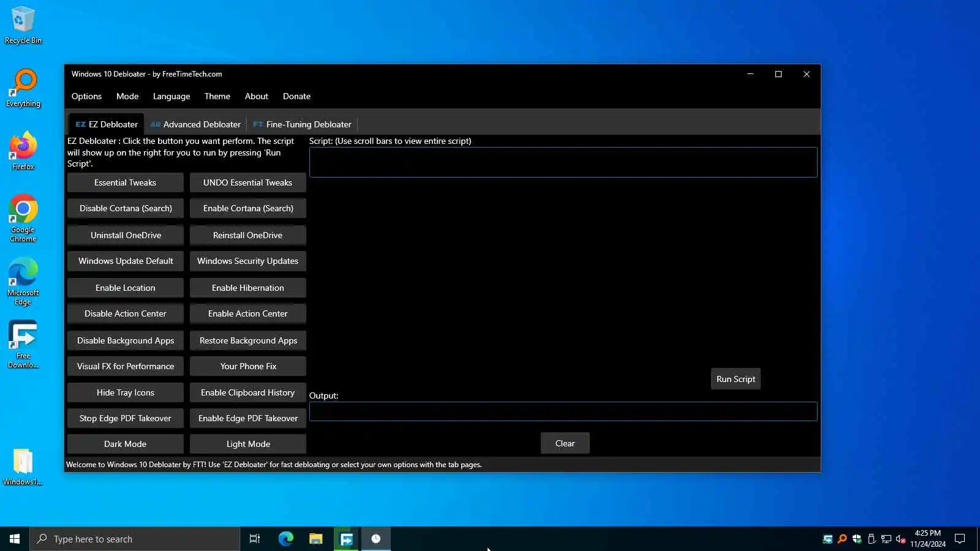Select Visual FX for Performance
This screenshot has height=551, width=980.
tap(126, 366)
